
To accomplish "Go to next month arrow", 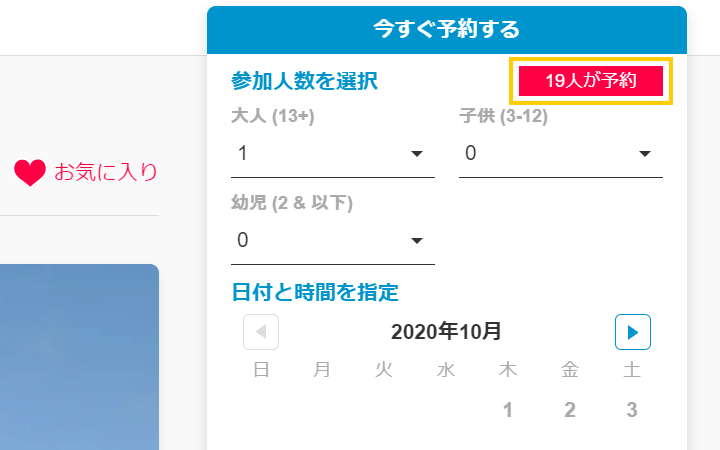I will click(633, 332).
